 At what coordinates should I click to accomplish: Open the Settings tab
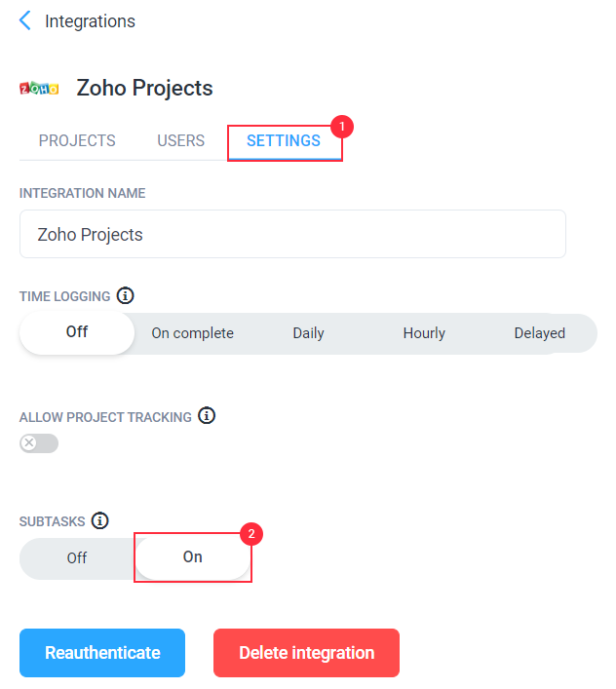pos(284,140)
